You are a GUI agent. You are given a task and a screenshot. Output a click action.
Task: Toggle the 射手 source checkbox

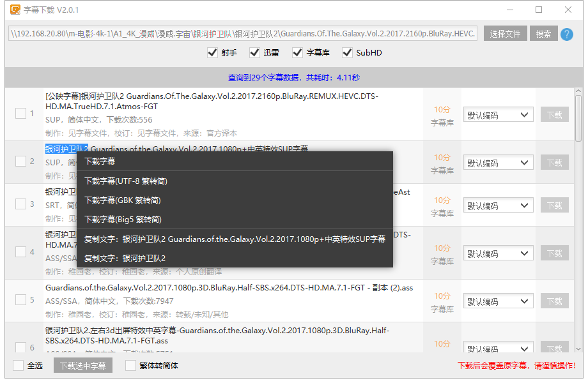[x=212, y=52]
